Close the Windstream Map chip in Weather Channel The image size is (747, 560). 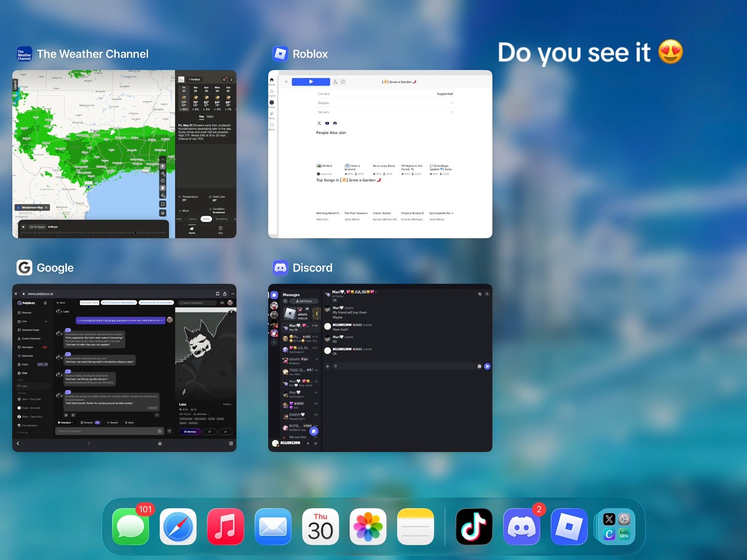[x=46, y=207]
